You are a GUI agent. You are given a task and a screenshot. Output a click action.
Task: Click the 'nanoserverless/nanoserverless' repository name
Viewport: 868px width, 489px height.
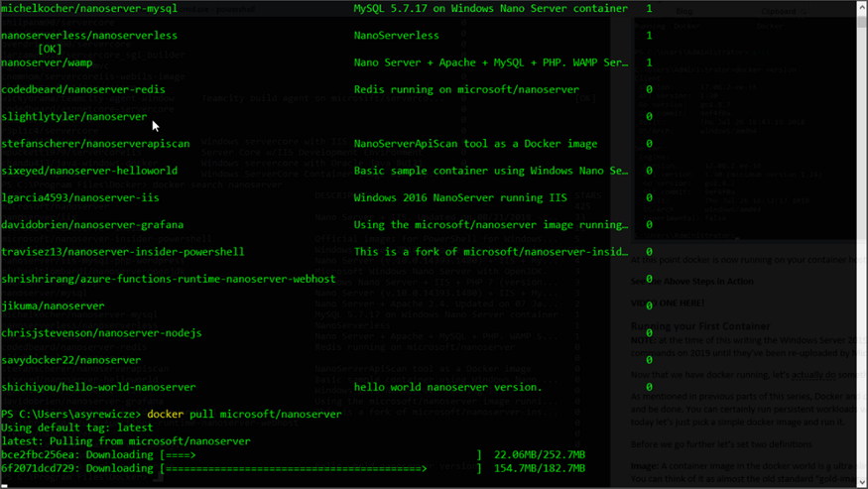[89, 36]
